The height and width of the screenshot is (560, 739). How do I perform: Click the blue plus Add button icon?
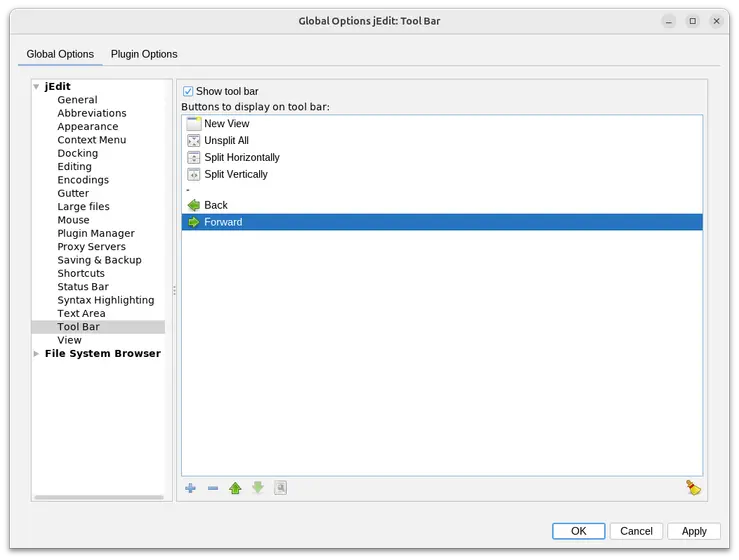pos(191,488)
